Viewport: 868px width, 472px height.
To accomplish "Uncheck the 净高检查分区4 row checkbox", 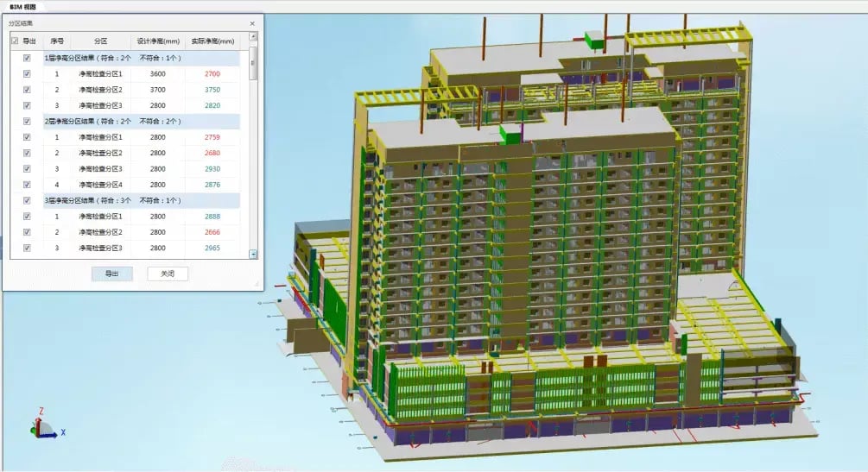I will pos(27,185).
